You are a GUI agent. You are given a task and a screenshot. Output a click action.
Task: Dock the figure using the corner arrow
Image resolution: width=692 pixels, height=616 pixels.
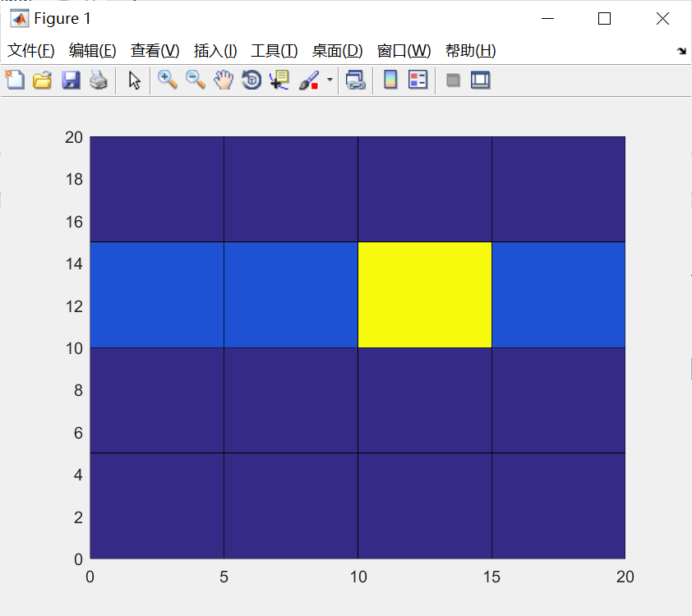tap(681, 51)
